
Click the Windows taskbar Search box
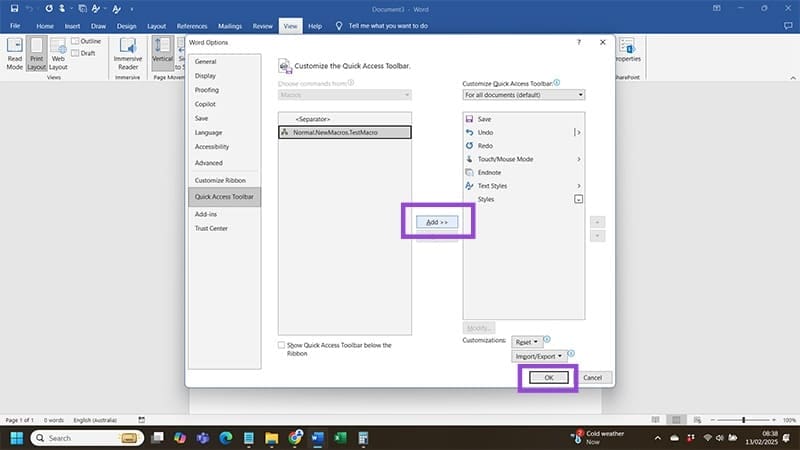coord(80,438)
